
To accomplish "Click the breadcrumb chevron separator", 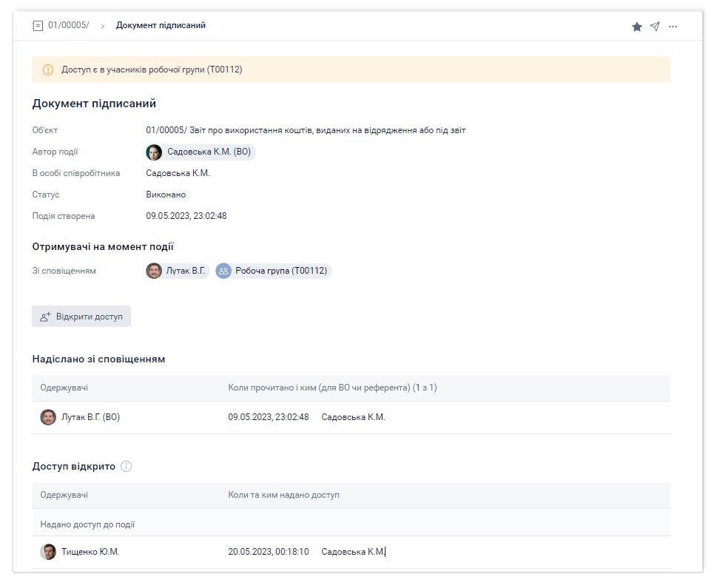I will [102, 26].
